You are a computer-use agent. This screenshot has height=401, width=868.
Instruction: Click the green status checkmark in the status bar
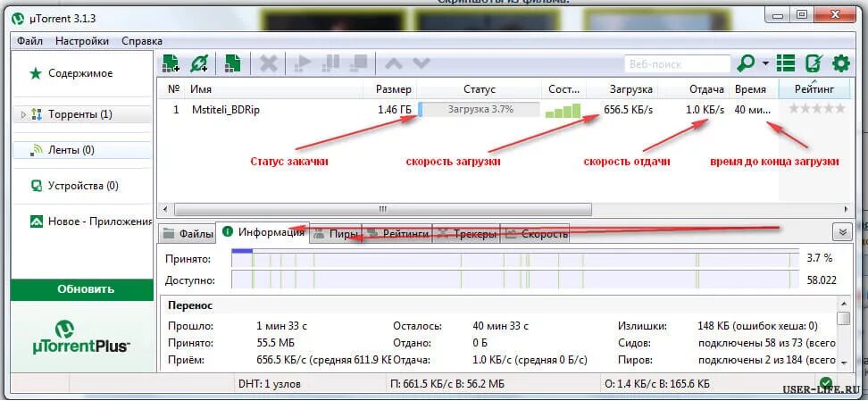827,383
